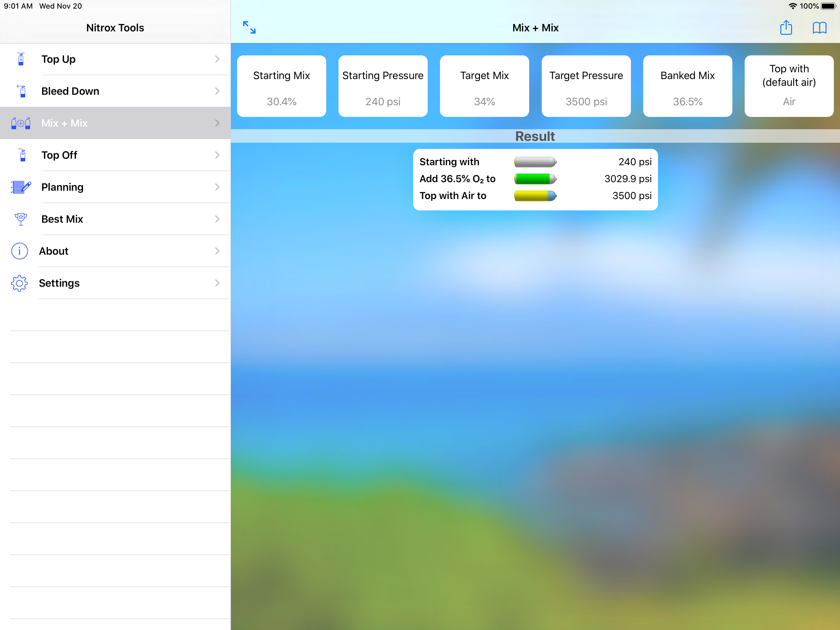Tap the share icon in header
The height and width of the screenshot is (630, 840).
786,28
